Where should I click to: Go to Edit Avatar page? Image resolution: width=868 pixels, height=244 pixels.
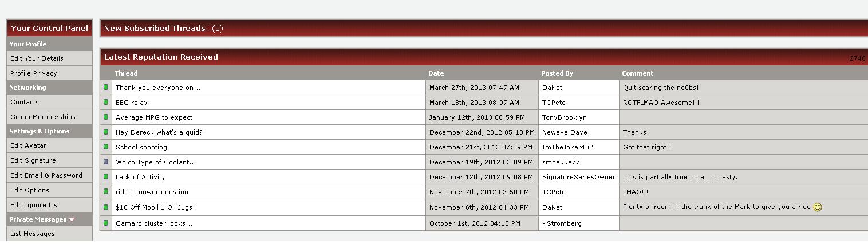(x=28, y=145)
